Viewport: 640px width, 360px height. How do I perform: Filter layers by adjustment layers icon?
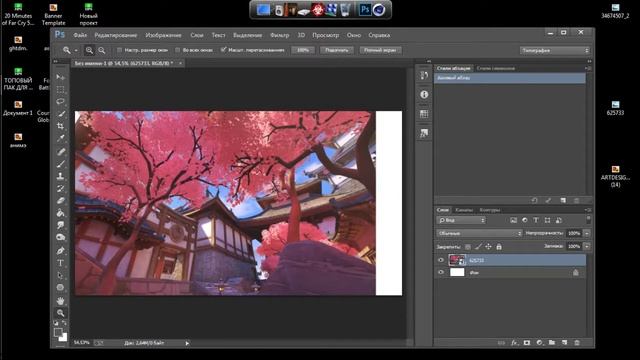pos(525,220)
